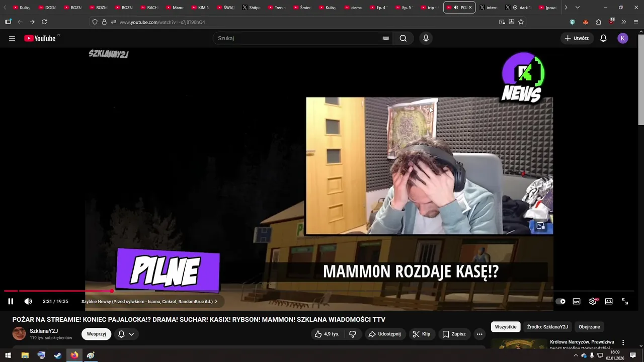Start voice search with microphone
The width and height of the screenshot is (644, 362).
tap(426, 38)
